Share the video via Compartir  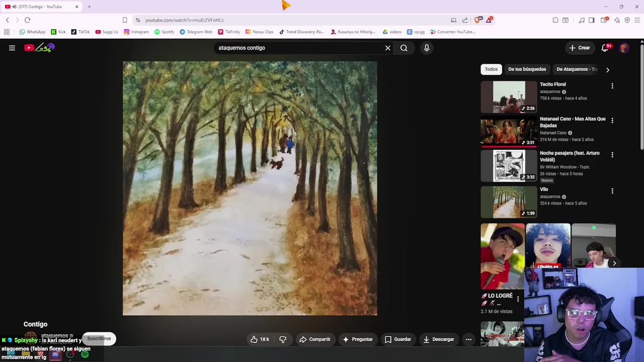[x=315, y=339]
